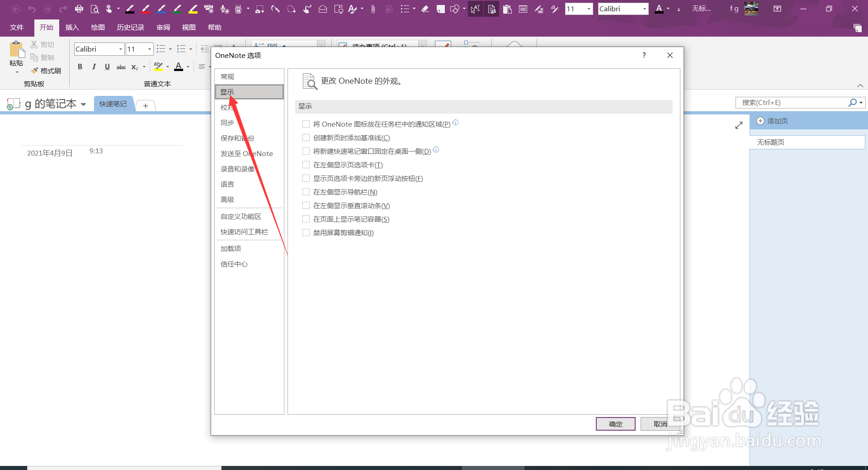This screenshot has height=470, width=868.
Task: Enable 在左侧显示垂直滚动条 checkbox
Action: [x=306, y=205]
